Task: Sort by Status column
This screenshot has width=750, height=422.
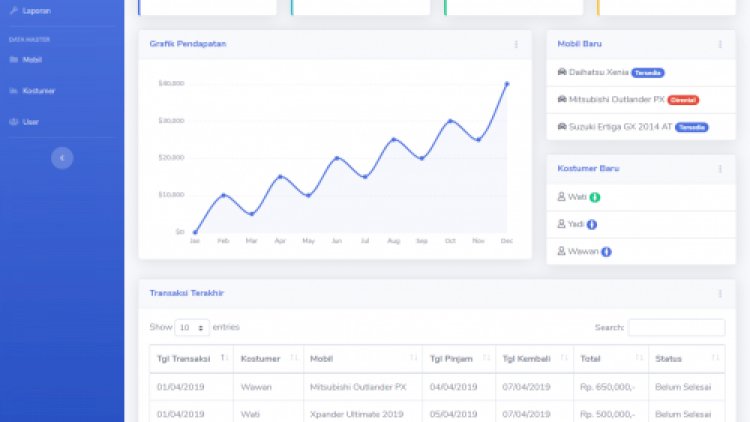Action: (x=687, y=359)
